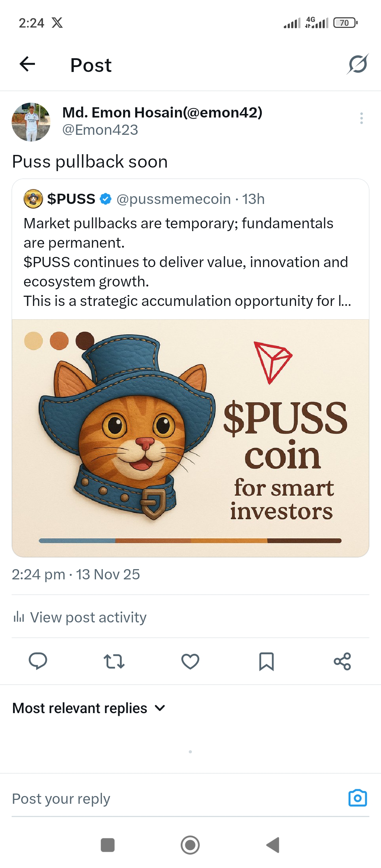Tap the @Emon423 handle
Viewport: 381px width, 868px height.
click(100, 130)
